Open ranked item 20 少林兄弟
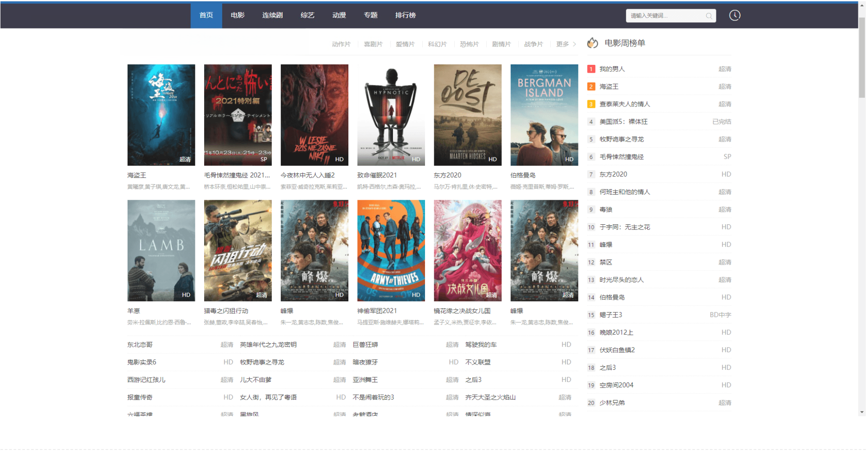The width and height of the screenshot is (868, 453). (612, 403)
